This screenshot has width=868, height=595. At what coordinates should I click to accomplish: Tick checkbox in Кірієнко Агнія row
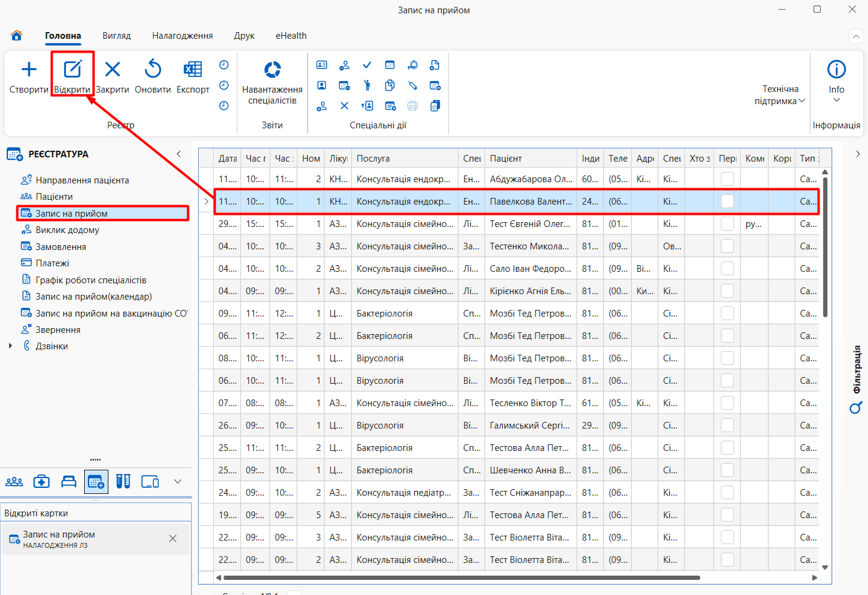[x=727, y=291]
